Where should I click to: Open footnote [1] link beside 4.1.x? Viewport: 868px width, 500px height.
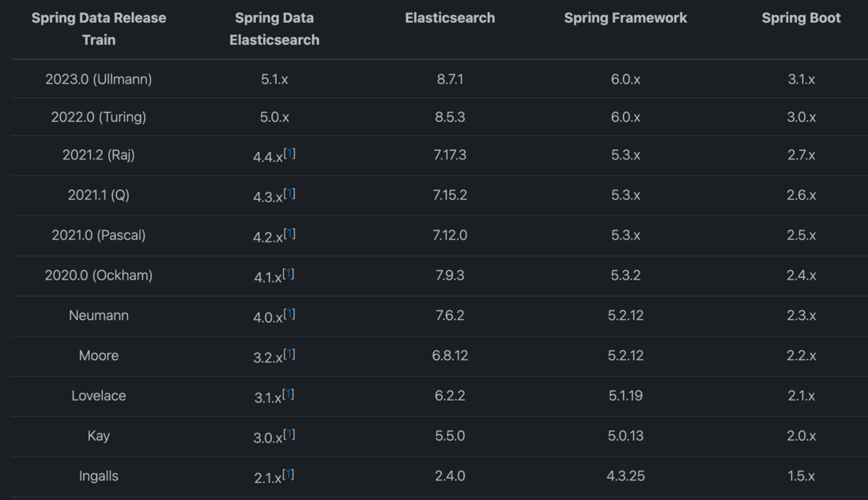[289, 274]
